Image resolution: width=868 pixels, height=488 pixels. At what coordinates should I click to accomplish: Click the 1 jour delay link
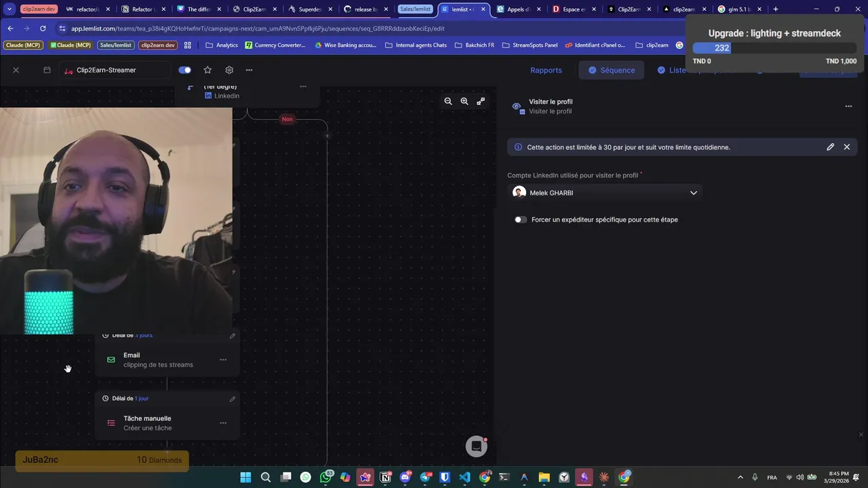click(x=142, y=399)
